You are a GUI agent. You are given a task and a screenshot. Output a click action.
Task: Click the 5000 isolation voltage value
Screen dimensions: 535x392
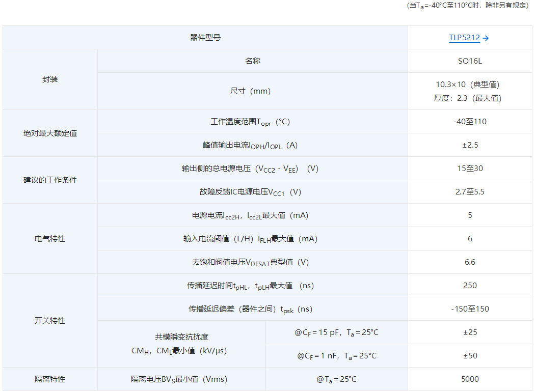point(469,379)
